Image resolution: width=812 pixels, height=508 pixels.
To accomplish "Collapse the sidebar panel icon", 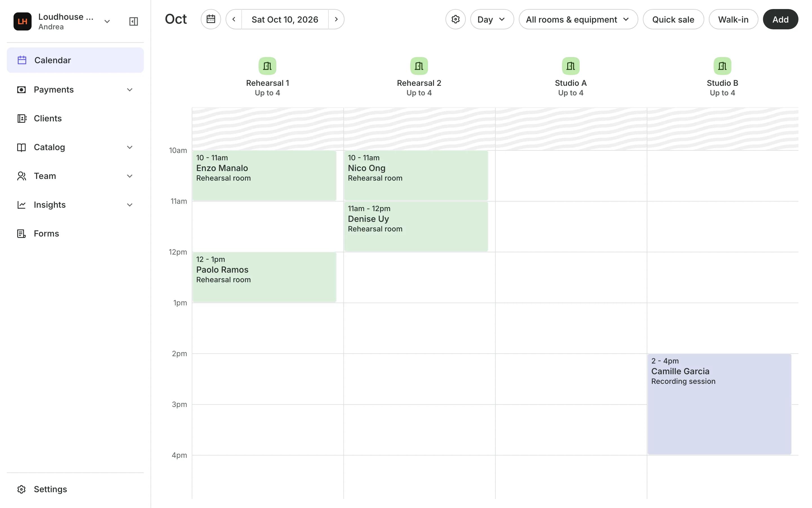I will pyautogui.click(x=134, y=21).
